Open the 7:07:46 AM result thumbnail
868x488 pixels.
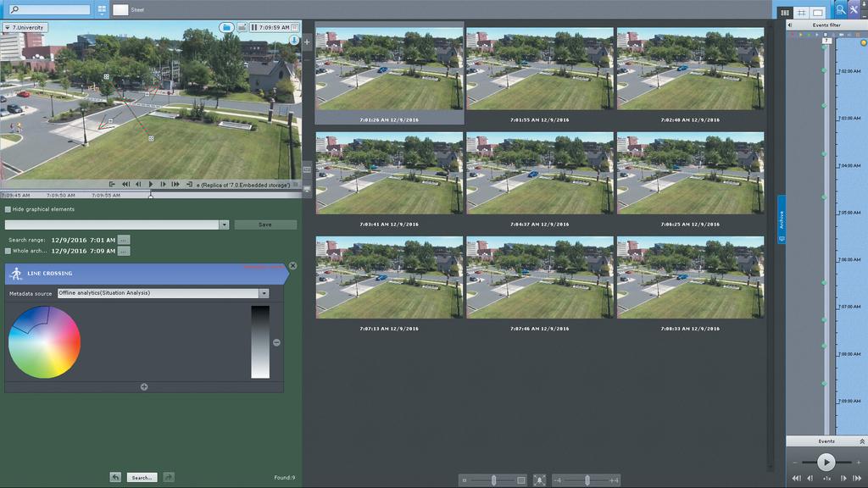540,277
